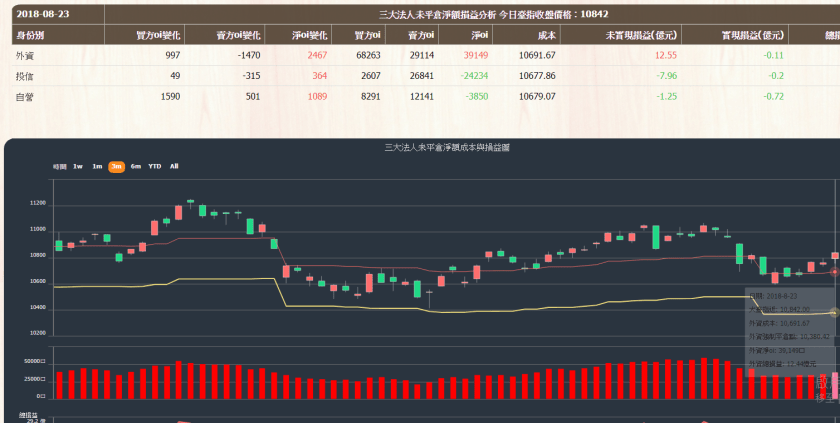Screen dimensions: 840x423
Task: Click the highlighted 3m range button
Action: (x=117, y=166)
